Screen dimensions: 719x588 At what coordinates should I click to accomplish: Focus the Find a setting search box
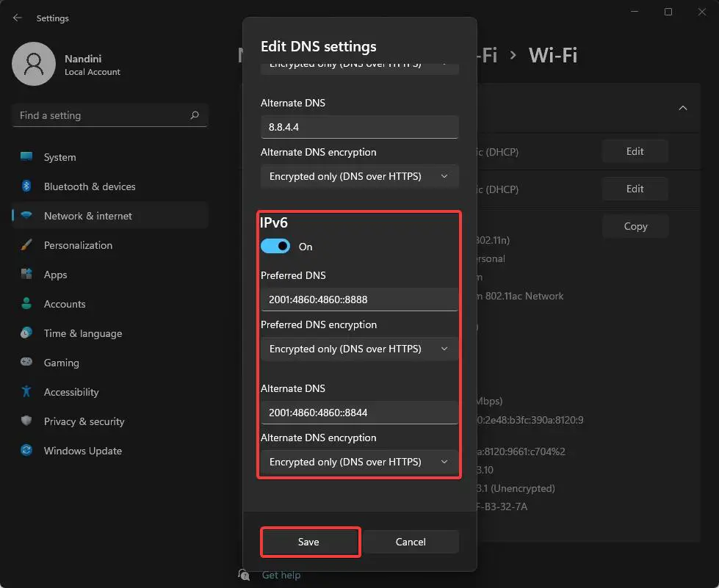[x=110, y=115]
